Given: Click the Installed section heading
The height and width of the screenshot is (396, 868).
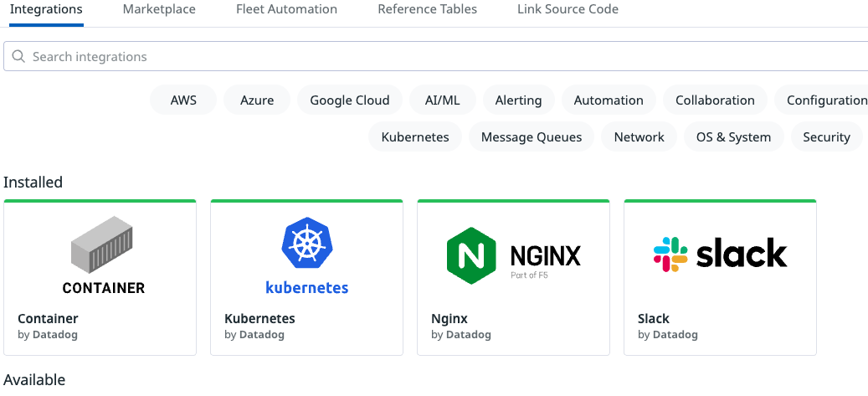Looking at the screenshot, I should 33,182.
